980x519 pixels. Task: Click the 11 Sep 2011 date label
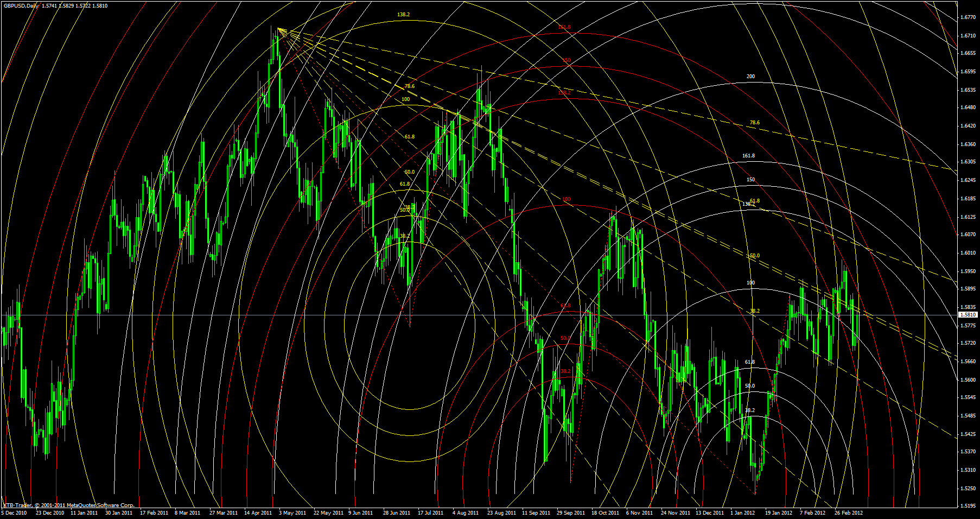(536, 512)
